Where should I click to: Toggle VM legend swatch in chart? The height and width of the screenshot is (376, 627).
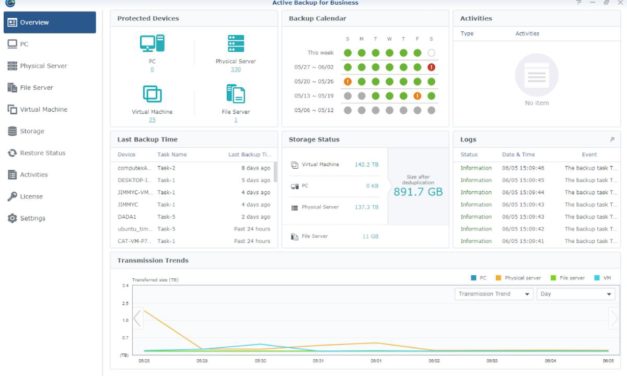coord(597,278)
